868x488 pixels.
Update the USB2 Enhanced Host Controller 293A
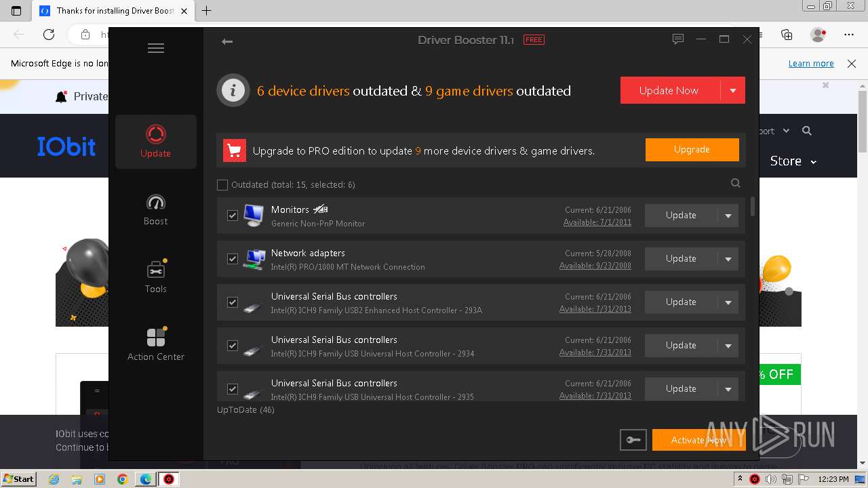(x=681, y=302)
